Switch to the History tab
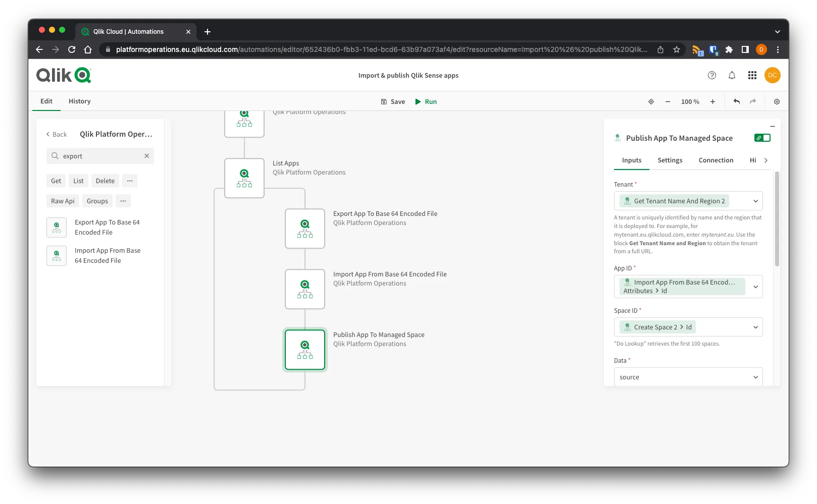 (79, 101)
